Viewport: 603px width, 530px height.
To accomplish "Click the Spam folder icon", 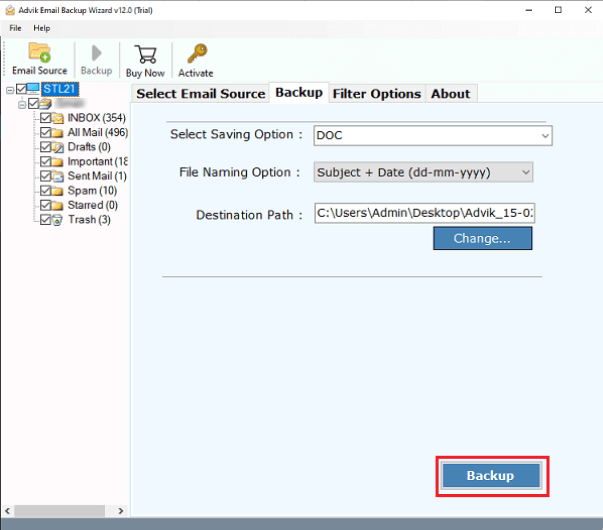I will pyautogui.click(x=57, y=191).
